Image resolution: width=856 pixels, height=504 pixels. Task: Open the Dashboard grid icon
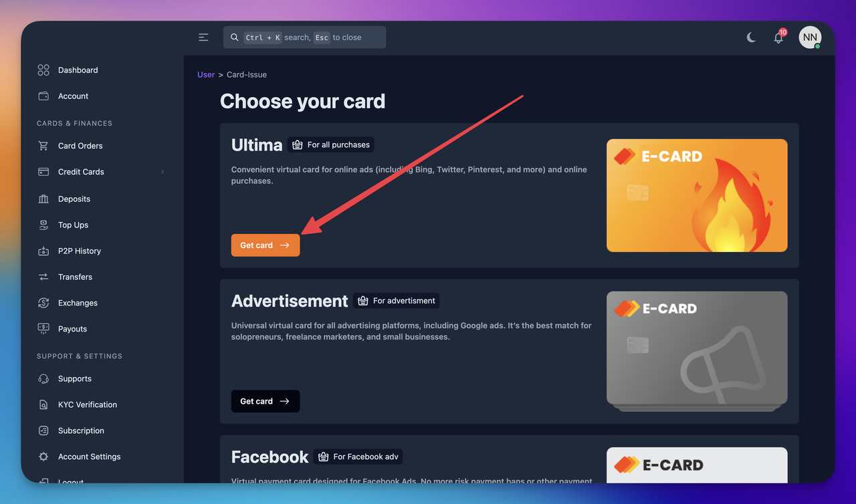(x=43, y=70)
